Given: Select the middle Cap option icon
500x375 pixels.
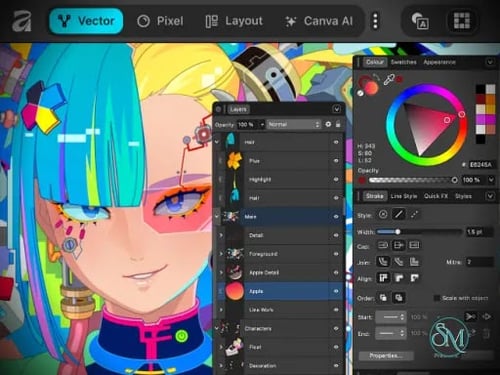Looking at the screenshot, I should point(399,246).
